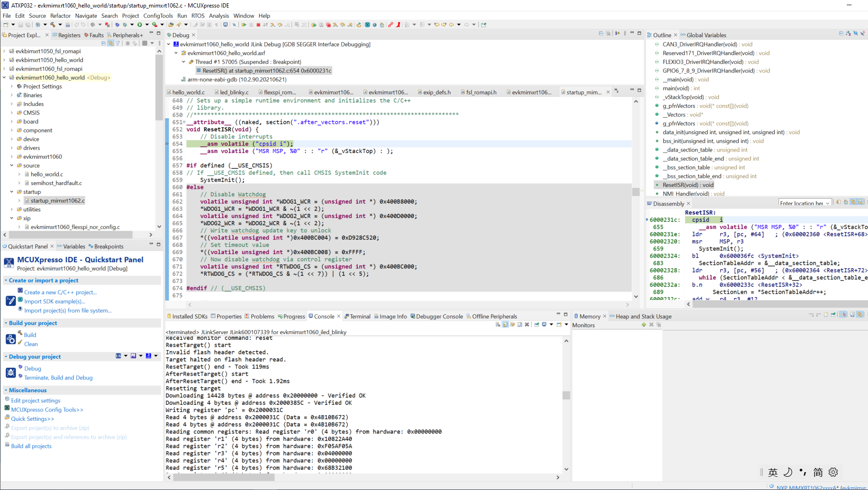
Task: Step Over the current line
Action: [281, 24]
